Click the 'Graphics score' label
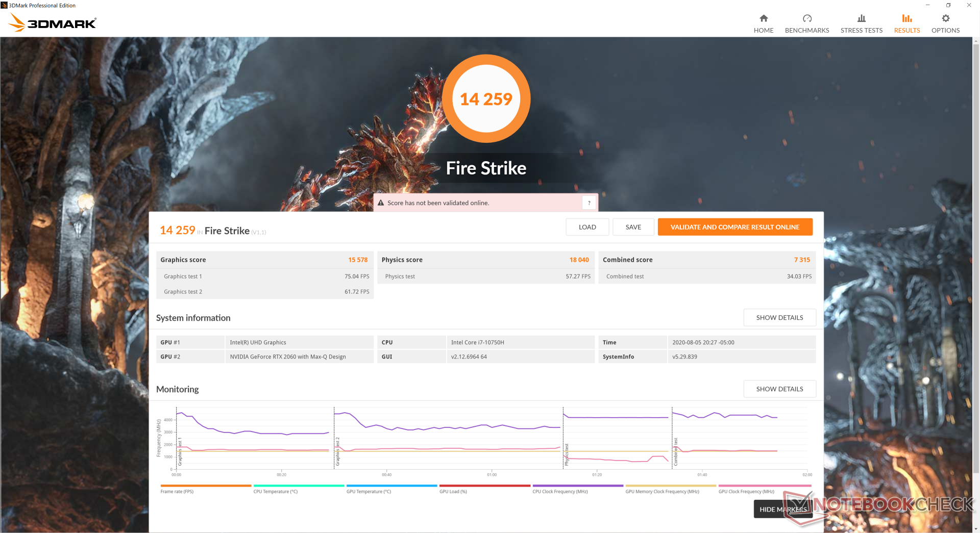 click(x=183, y=260)
